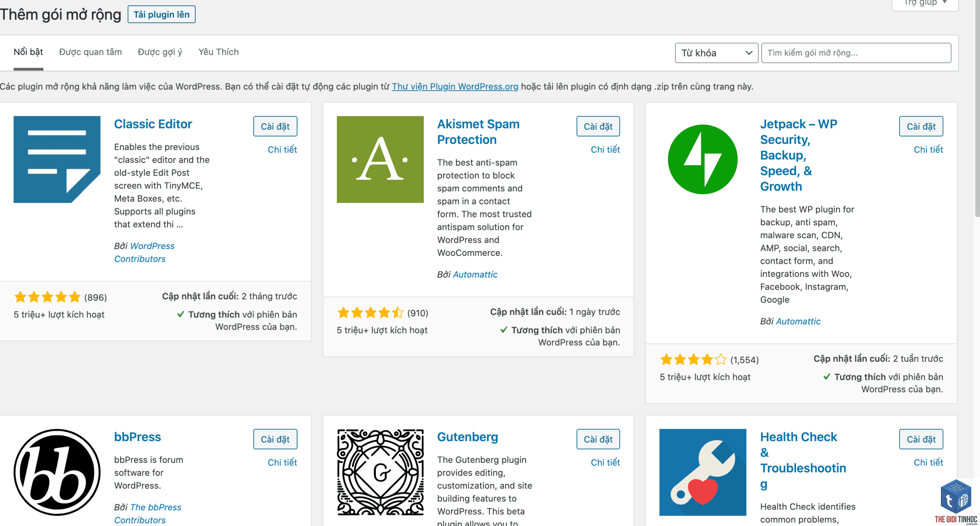The width and height of the screenshot is (980, 526).
Task: Click Classic Editor star rating
Action: pos(47,297)
